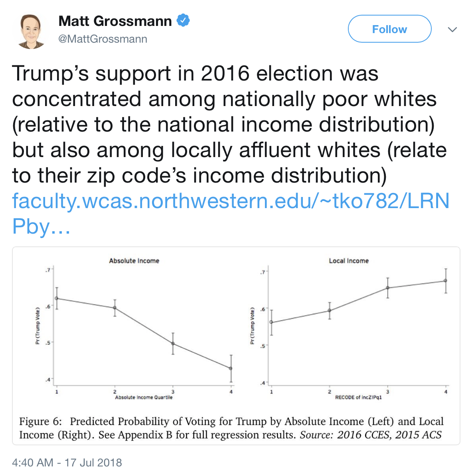474x476 pixels.
Task: Open the Matt Grossmann display name
Action: 115,21
